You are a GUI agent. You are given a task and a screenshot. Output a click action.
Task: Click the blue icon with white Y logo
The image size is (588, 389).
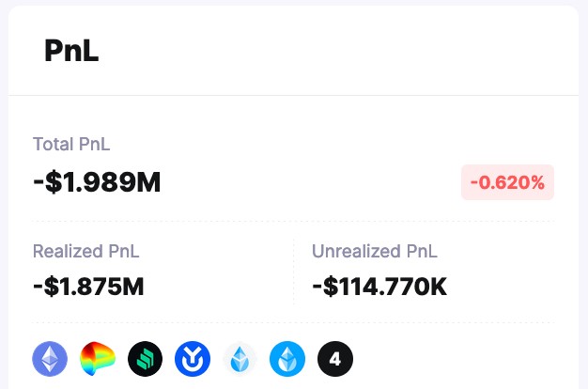(x=193, y=357)
